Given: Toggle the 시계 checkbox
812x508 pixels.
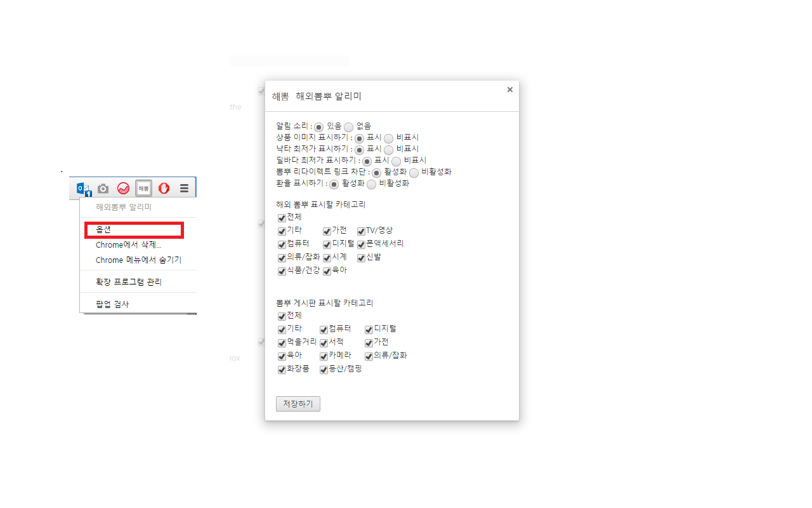Looking at the screenshot, I should pyautogui.click(x=327, y=258).
